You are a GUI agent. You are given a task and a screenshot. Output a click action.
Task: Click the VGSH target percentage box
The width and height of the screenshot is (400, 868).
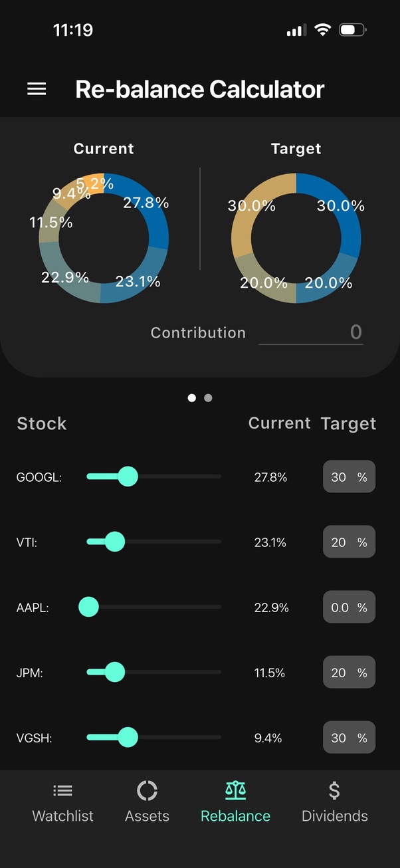click(x=348, y=737)
